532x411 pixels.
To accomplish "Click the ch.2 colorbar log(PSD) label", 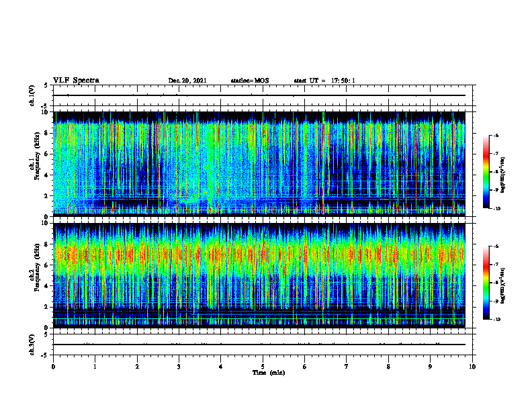I will 503,285.
